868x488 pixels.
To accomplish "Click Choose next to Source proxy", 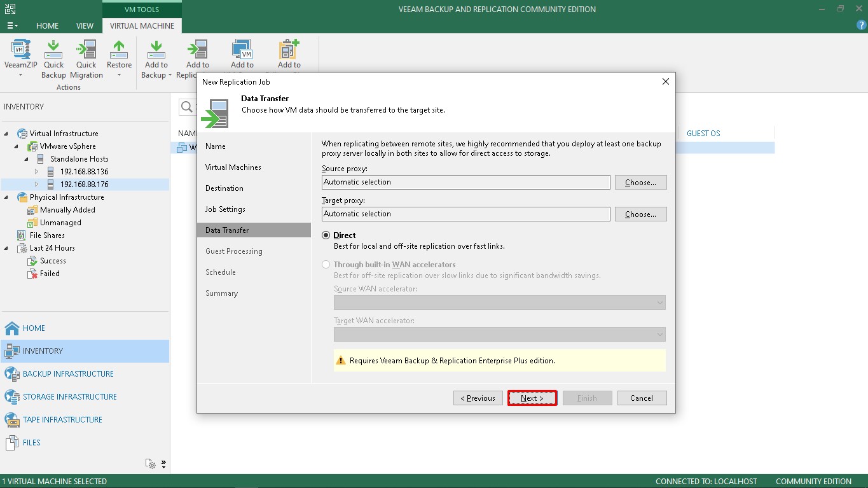I will (640, 183).
